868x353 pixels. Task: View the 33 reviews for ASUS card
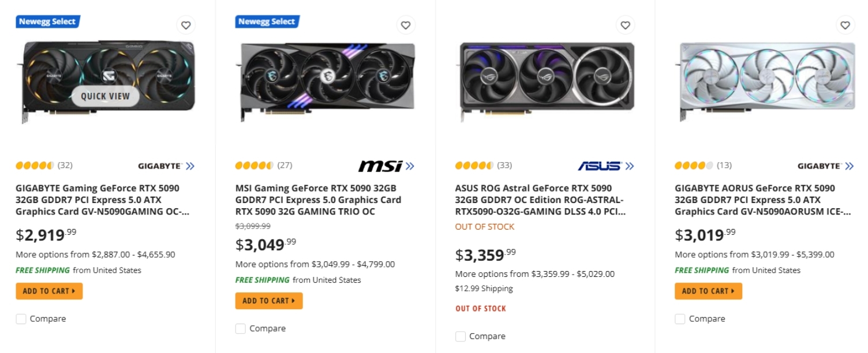pyautogui.click(x=504, y=166)
